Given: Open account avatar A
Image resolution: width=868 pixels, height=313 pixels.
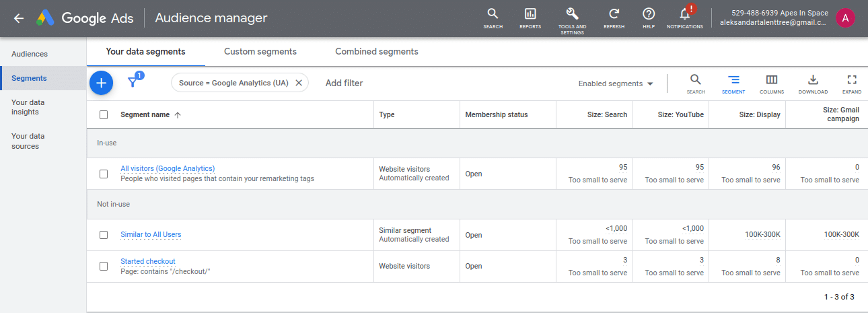Looking at the screenshot, I should point(845,18).
